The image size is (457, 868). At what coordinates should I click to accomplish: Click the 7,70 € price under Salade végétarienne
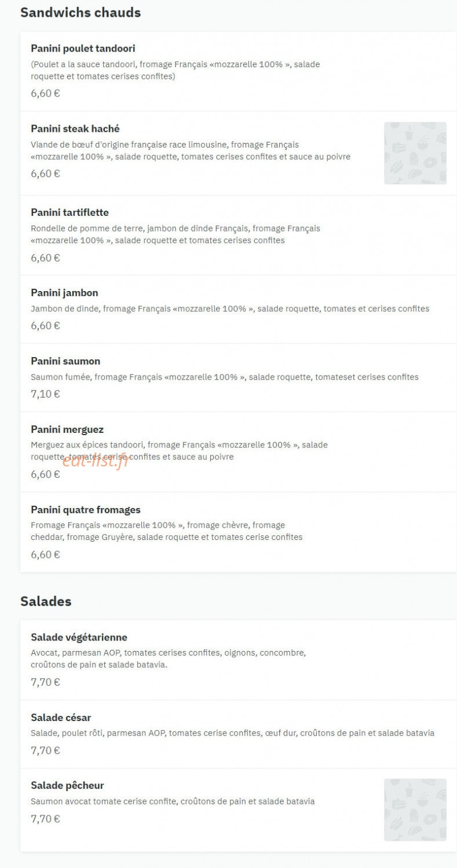[x=45, y=682]
